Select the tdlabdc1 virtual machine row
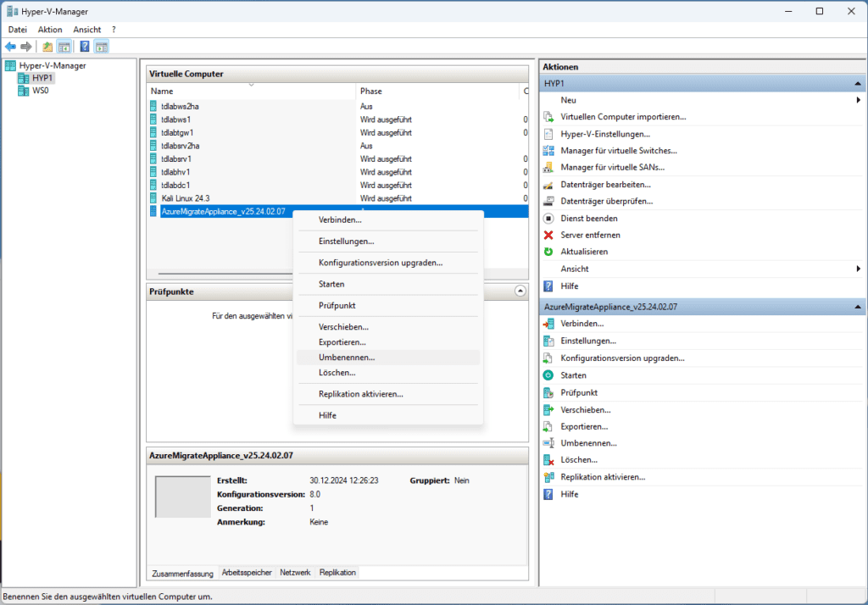The height and width of the screenshot is (605, 868). tap(337, 185)
